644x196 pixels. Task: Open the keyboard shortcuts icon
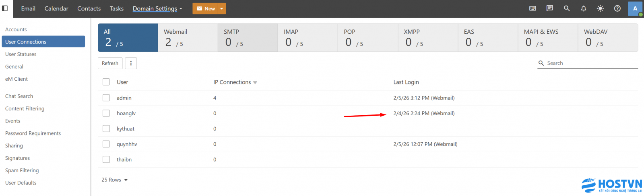pyautogui.click(x=533, y=8)
